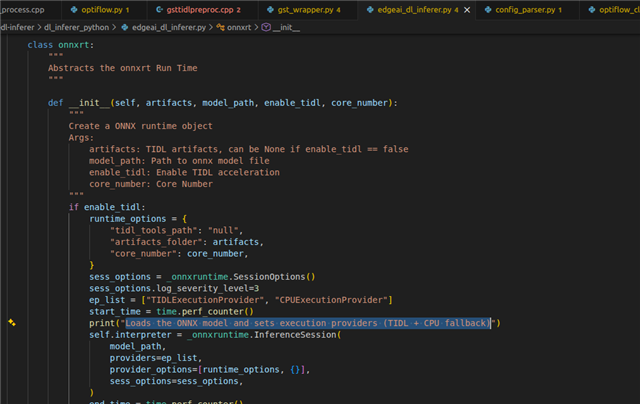Click 'sess_options.log_severity_level=3' line
640x404 pixels.
click(174, 288)
